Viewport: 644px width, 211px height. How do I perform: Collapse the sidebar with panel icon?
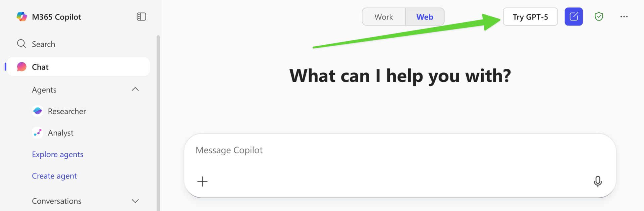pyautogui.click(x=141, y=17)
